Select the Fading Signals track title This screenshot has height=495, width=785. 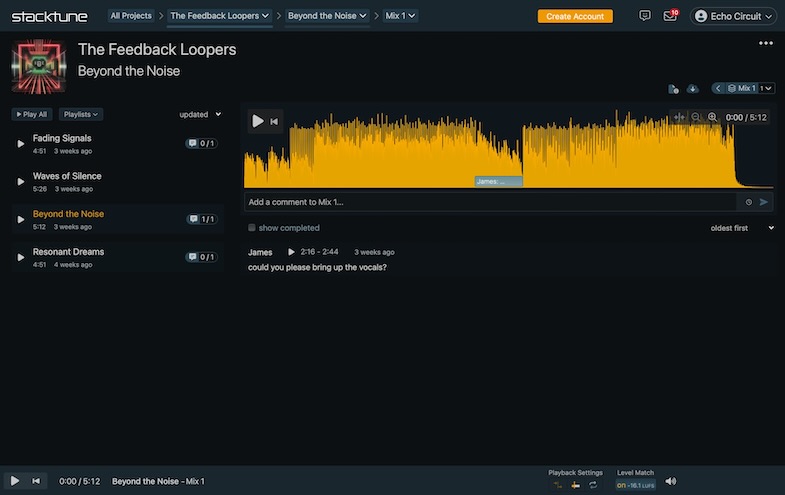(62, 138)
